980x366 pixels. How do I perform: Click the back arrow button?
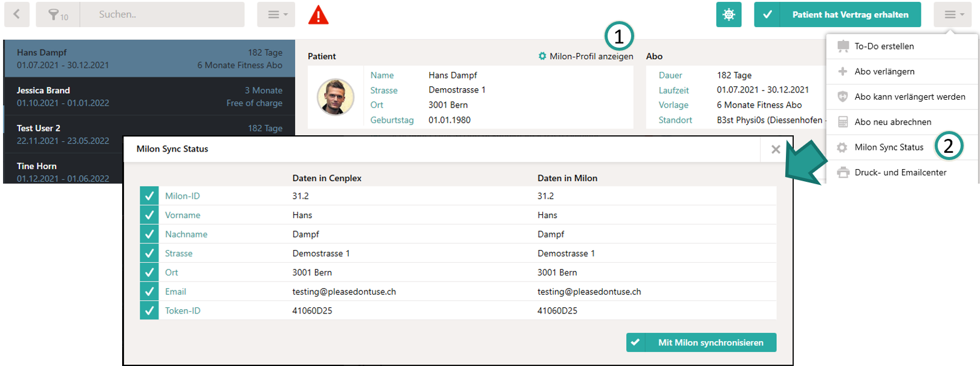17,14
